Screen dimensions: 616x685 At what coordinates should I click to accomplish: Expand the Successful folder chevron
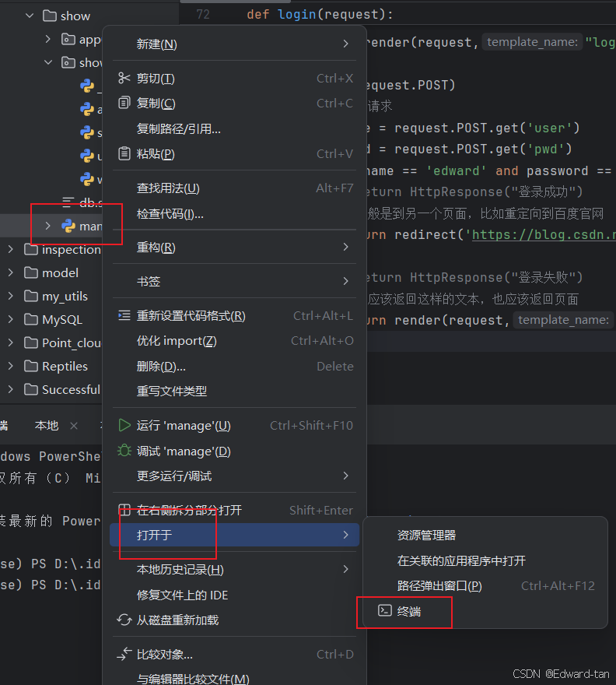click(x=11, y=389)
